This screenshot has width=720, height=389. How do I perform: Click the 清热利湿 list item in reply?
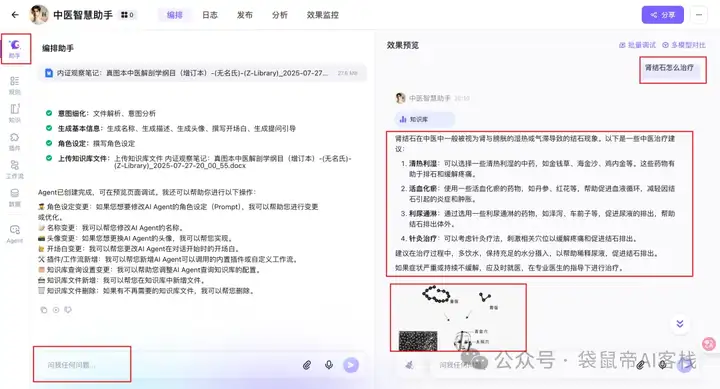(537, 169)
